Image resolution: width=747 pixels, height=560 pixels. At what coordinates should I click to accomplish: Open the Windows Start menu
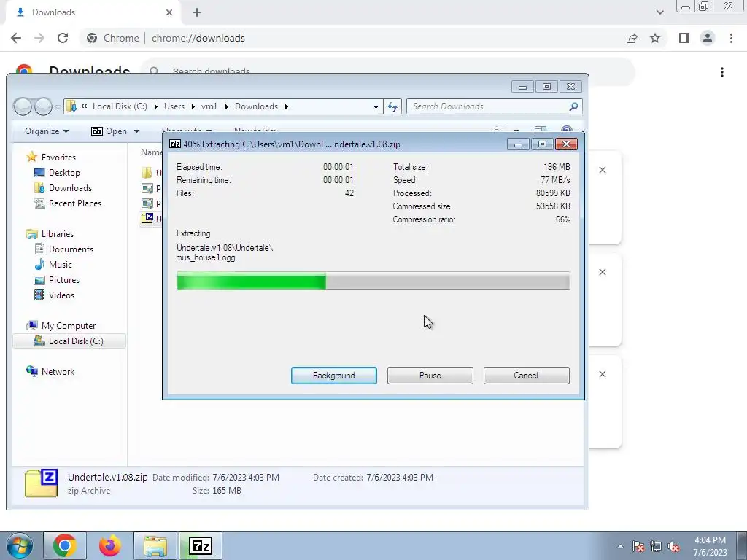pos(19,545)
